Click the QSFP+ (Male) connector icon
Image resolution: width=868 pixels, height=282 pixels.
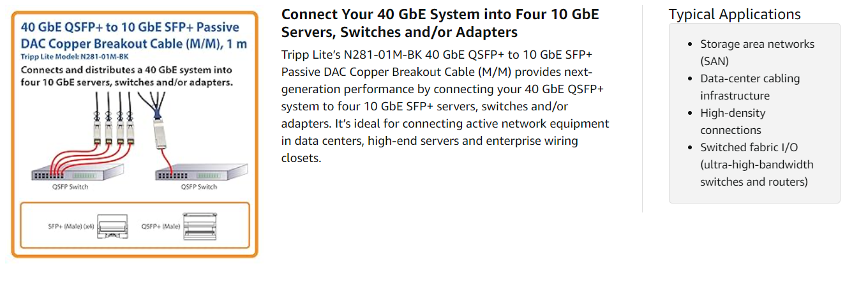pyautogui.click(x=196, y=226)
